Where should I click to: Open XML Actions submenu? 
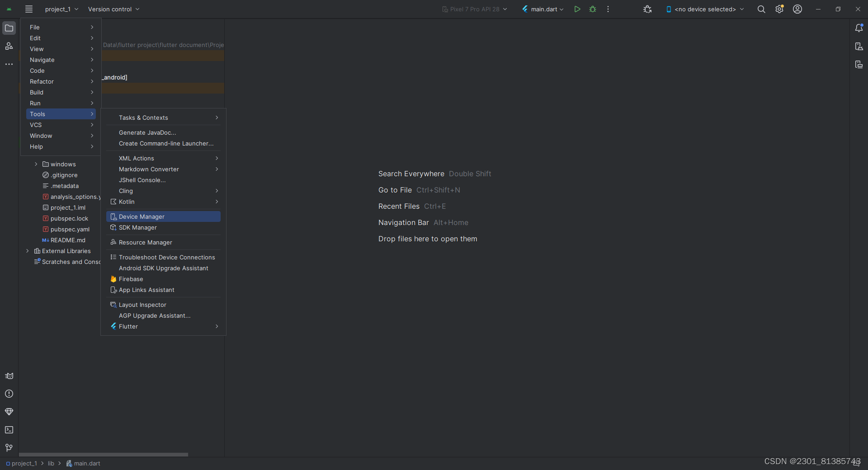[163, 158]
